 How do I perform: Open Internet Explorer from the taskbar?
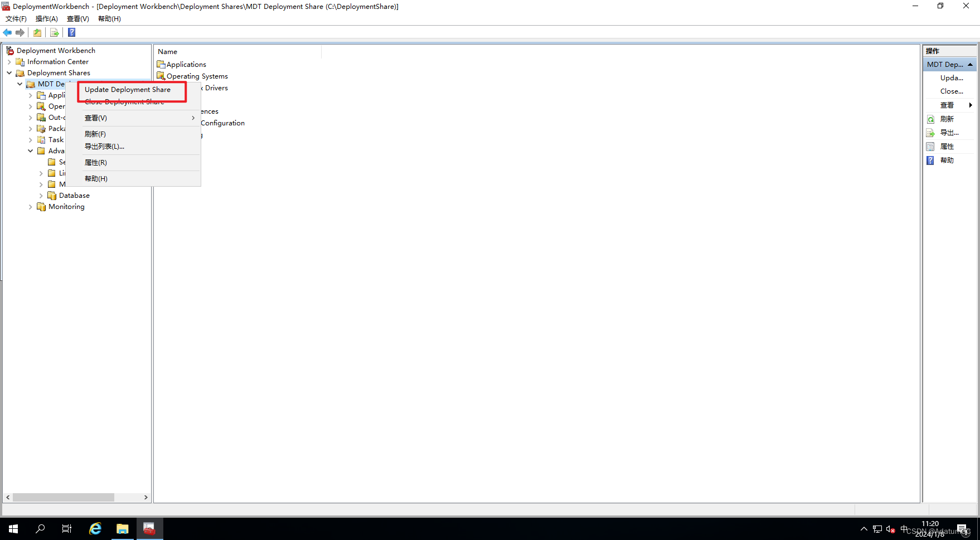[x=95, y=529]
